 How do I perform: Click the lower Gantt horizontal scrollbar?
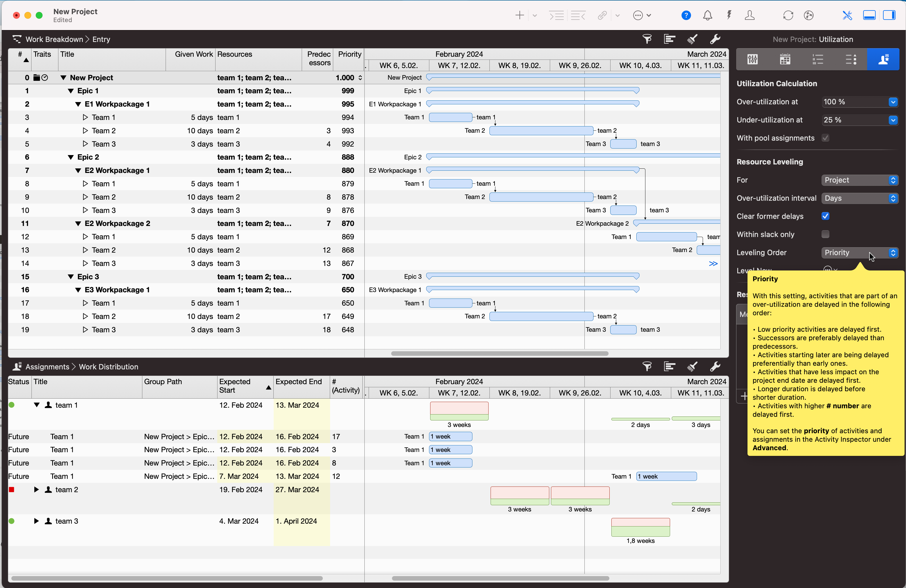point(500,578)
